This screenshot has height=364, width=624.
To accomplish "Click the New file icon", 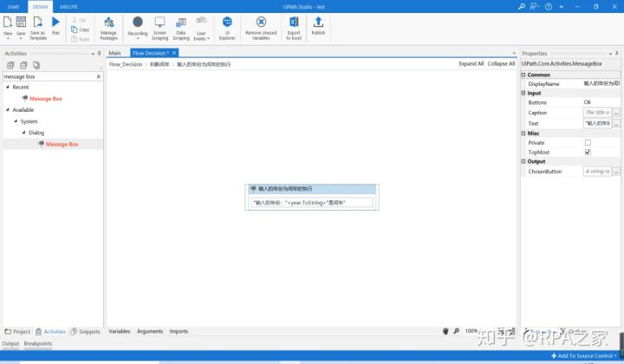I will click(8, 26).
